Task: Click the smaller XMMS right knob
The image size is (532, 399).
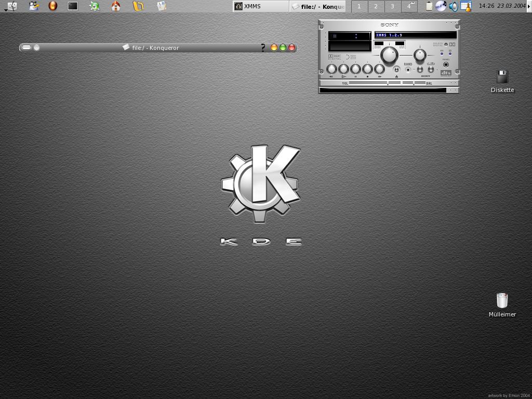Action: pyautogui.click(x=420, y=55)
